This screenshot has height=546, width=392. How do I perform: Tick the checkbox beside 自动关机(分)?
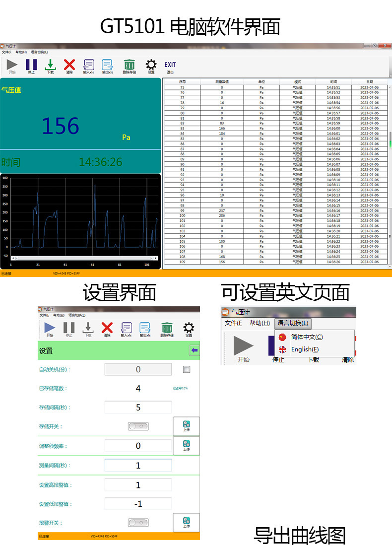pos(187,369)
